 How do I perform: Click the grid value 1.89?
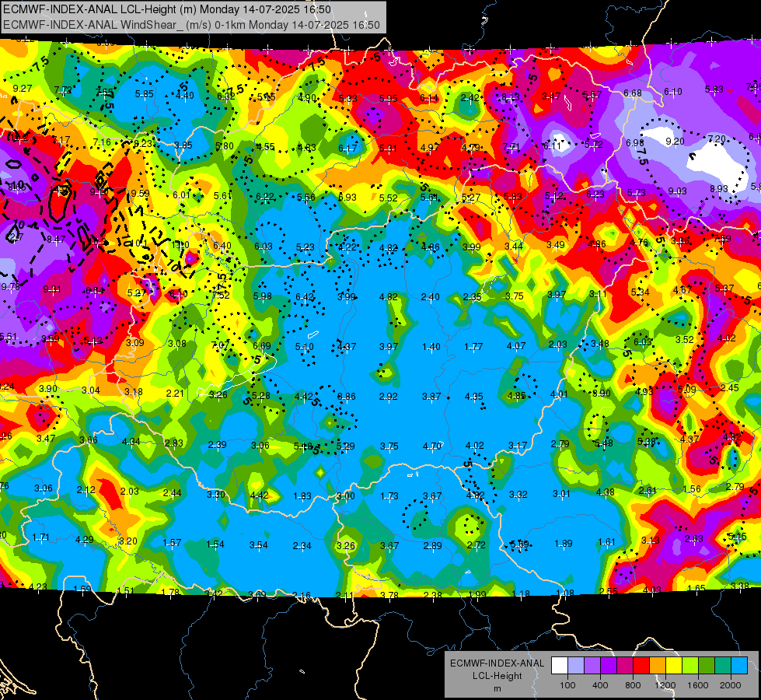point(563,543)
